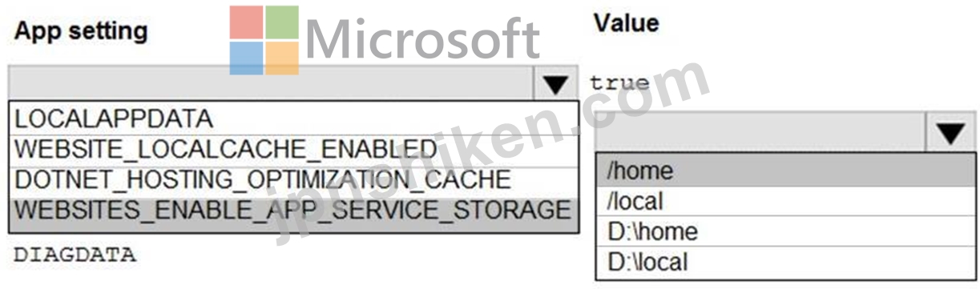Screen dimensions: 980x289
Task: Click the DIAGDATA setting label
Action: 75,255
